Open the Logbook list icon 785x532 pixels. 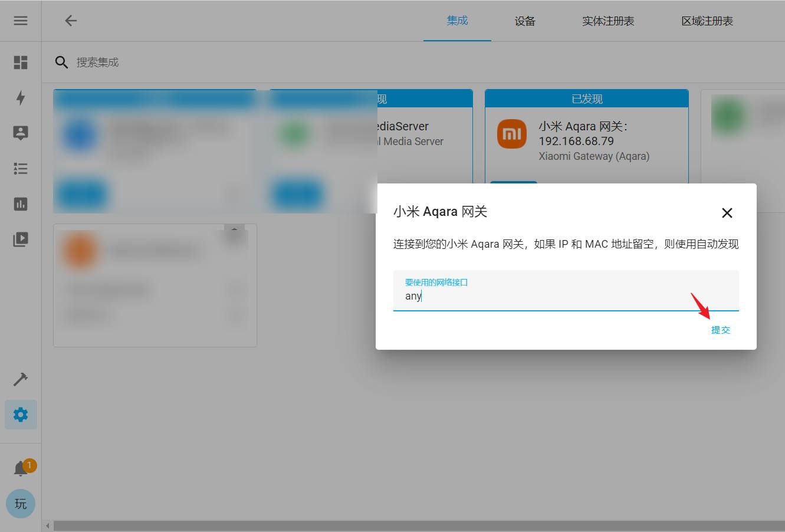coord(21,169)
